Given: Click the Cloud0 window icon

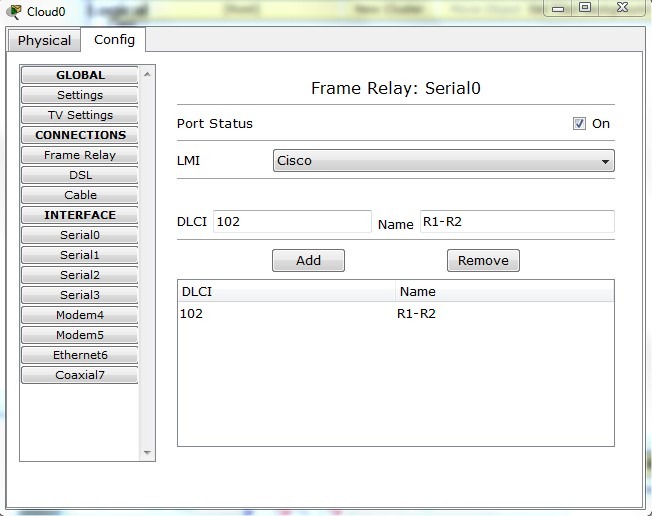Looking at the screenshot, I should [15, 11].
